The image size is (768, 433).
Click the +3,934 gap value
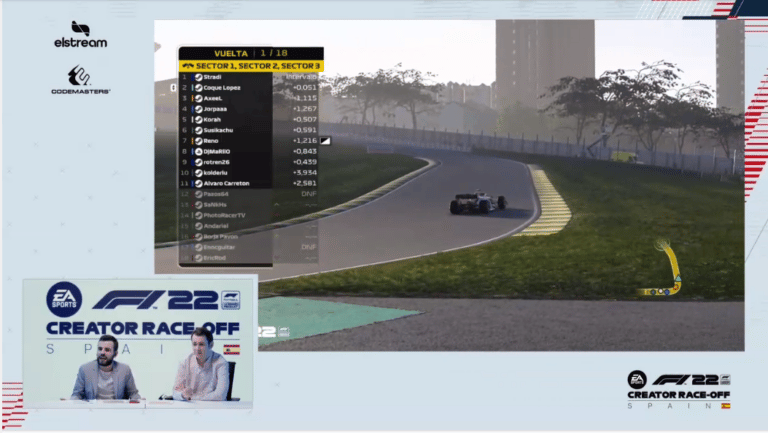pos(305,172)
